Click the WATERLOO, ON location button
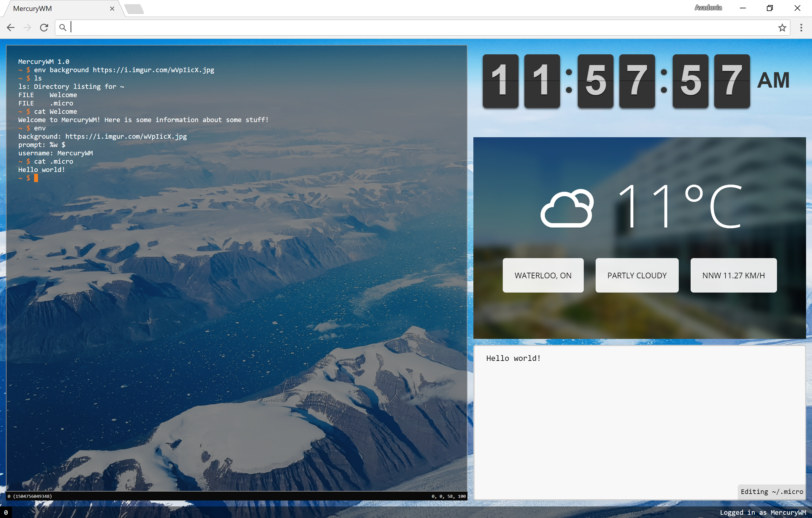The image size is (812, 518). pos(543,275)
